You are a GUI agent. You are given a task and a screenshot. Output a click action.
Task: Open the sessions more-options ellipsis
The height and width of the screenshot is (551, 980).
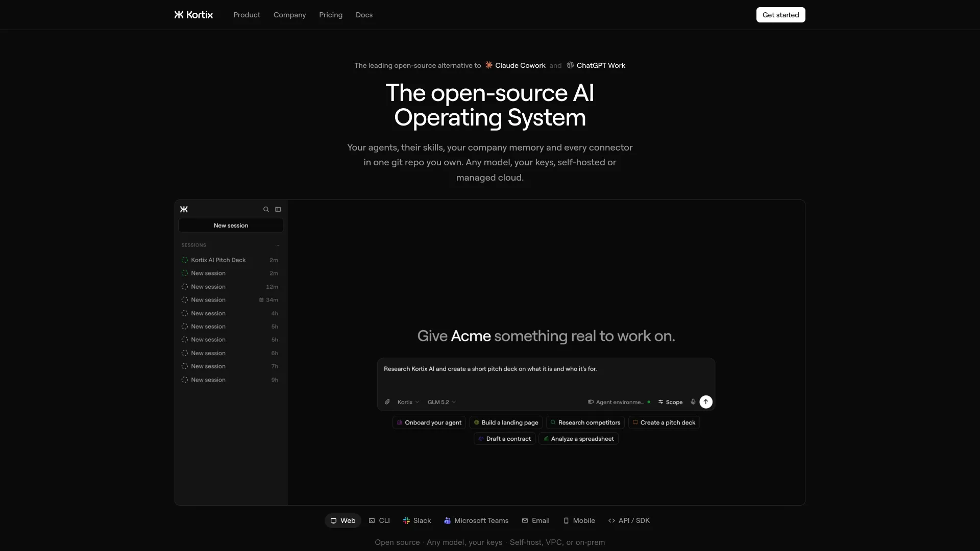pyautogui.click(x=277, y=245)
